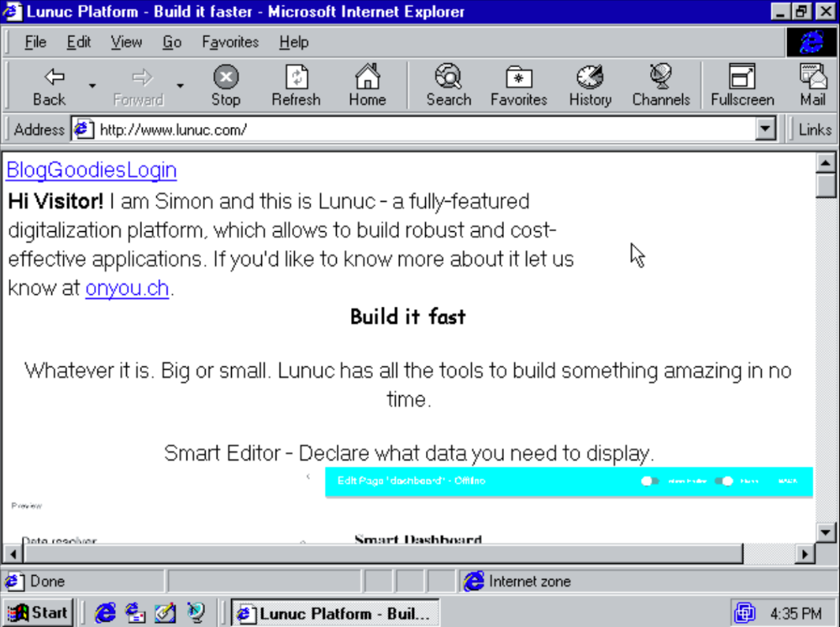This screenshot has width=840, height=627.
Task: Click the Forward toolbar button
Action: 139,86
